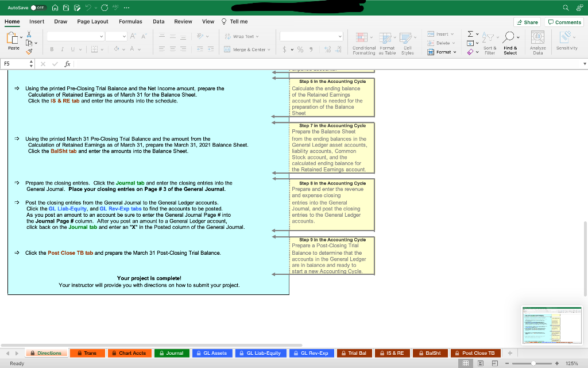Open the Sensitivity menu
588x368 pixels.
[567, 41]
